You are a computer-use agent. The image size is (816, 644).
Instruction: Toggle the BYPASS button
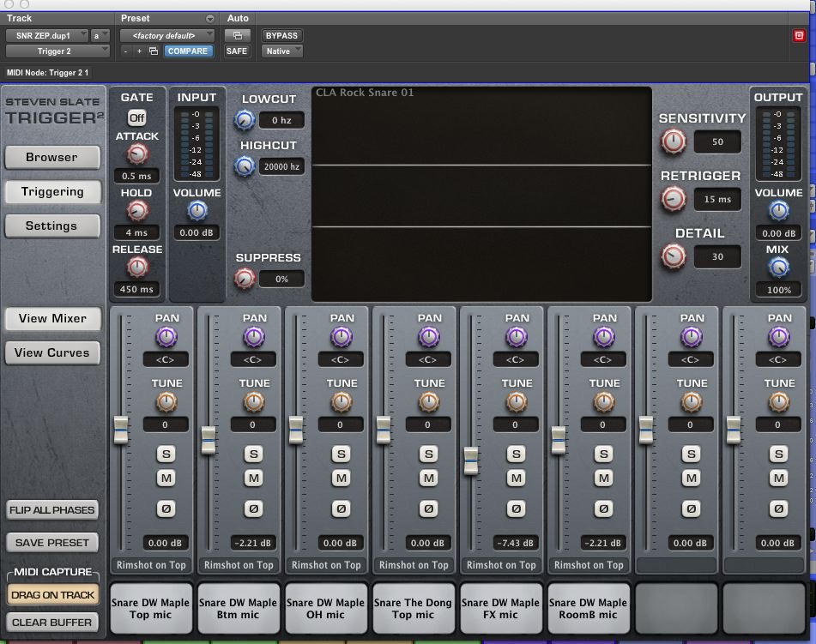pyautogui.click(x=281, y=35)
